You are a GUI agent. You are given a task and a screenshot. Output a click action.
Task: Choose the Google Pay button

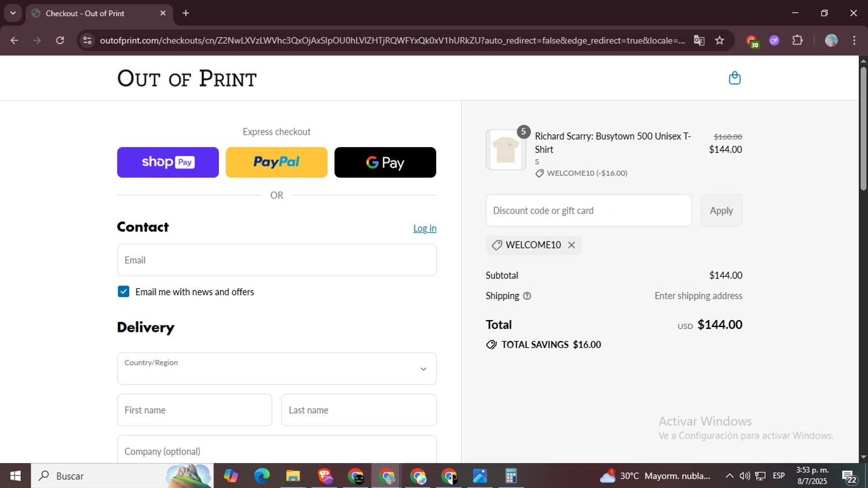point(385,162)
